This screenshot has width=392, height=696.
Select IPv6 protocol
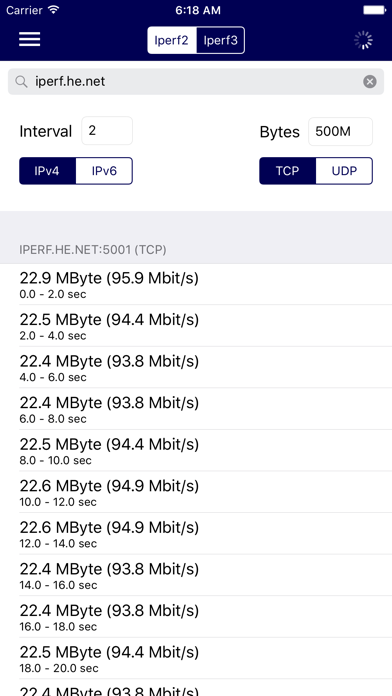tap(104, 171)
